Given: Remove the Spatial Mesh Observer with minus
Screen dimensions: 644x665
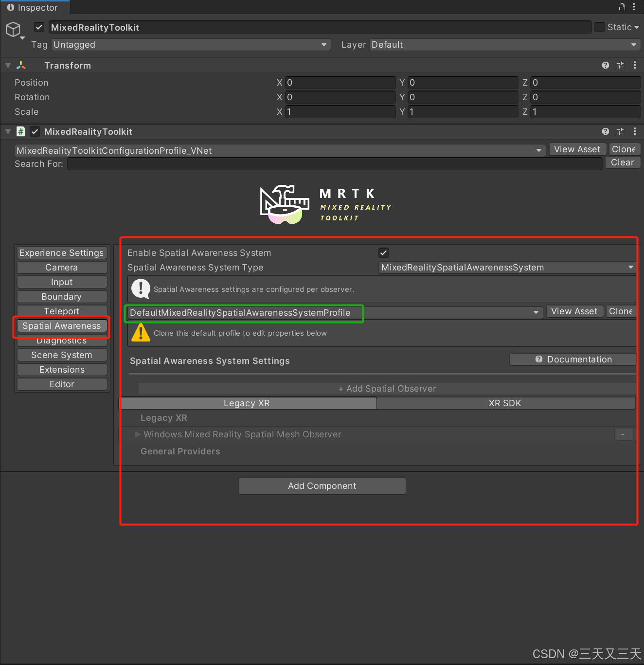Looking at the screenshot, I should (x=623, y=434).
